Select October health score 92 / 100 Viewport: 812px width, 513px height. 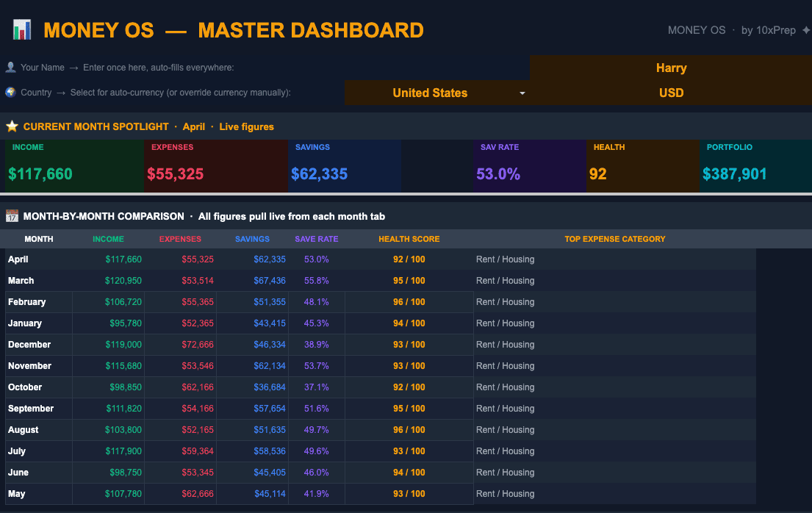409,387
